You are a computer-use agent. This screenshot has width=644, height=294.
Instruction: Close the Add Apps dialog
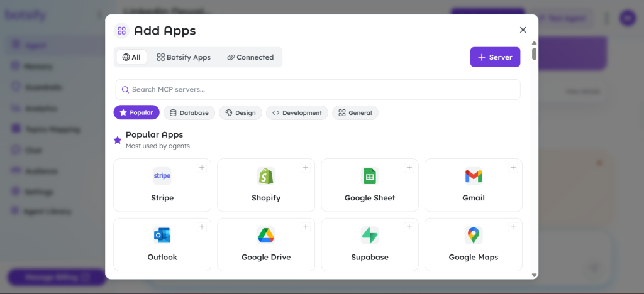point(523,30)
